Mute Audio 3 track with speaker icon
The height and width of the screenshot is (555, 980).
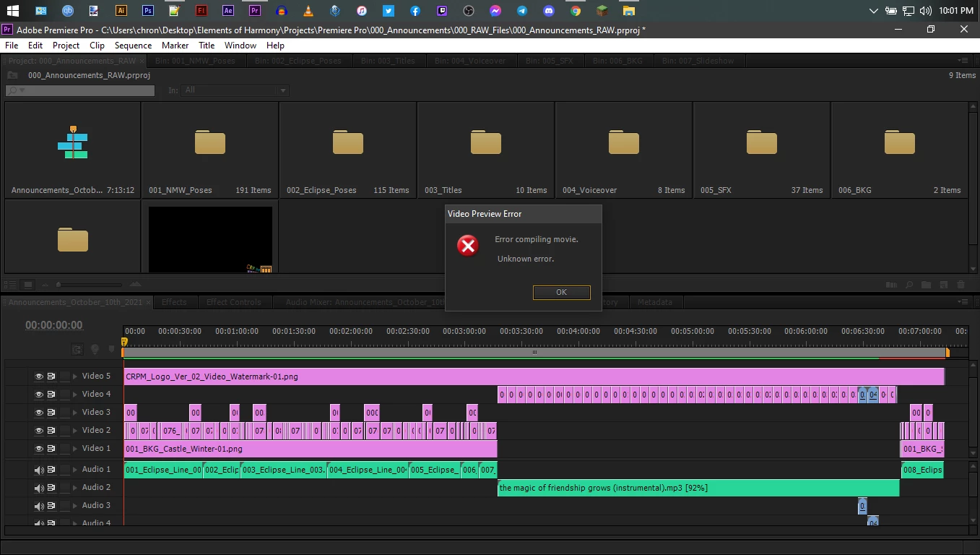[39, 506]
